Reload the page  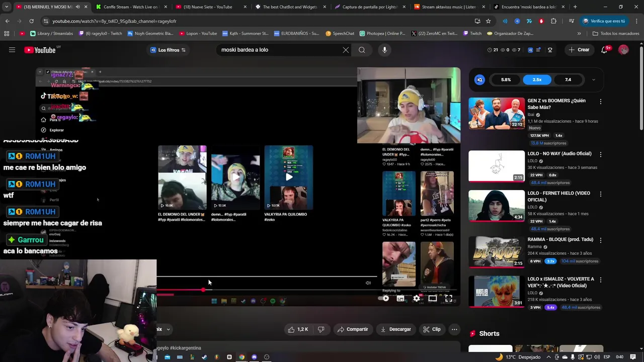31,21
